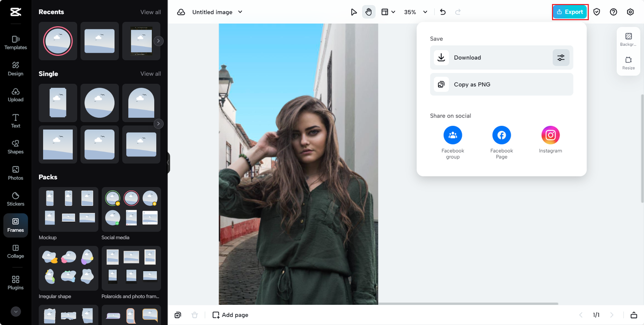Open the Photos sidebar panel

pyautogui.click(x=16, y=173)
